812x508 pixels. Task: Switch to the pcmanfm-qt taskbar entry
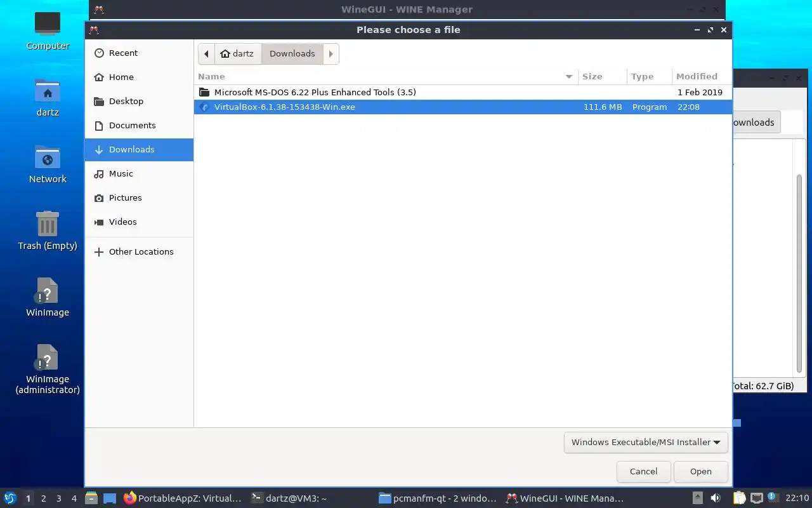pyautogui.click(x=438, y=498)
